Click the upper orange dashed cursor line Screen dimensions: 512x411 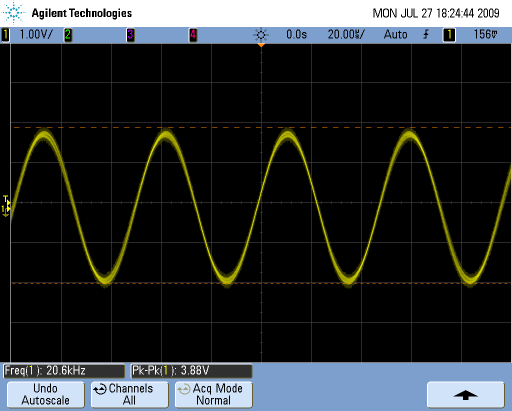coord(261,127)
